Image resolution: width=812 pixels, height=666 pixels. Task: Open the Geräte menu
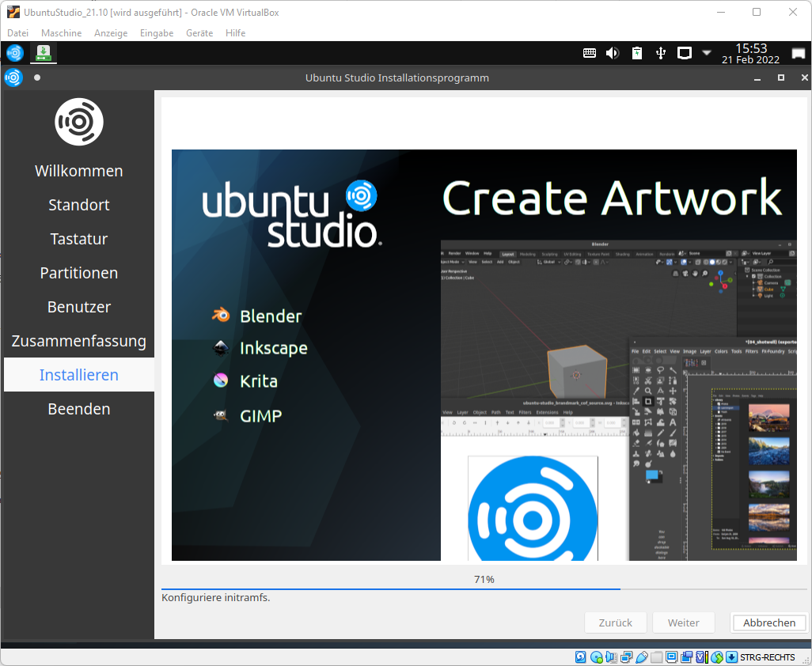point(199,33)
